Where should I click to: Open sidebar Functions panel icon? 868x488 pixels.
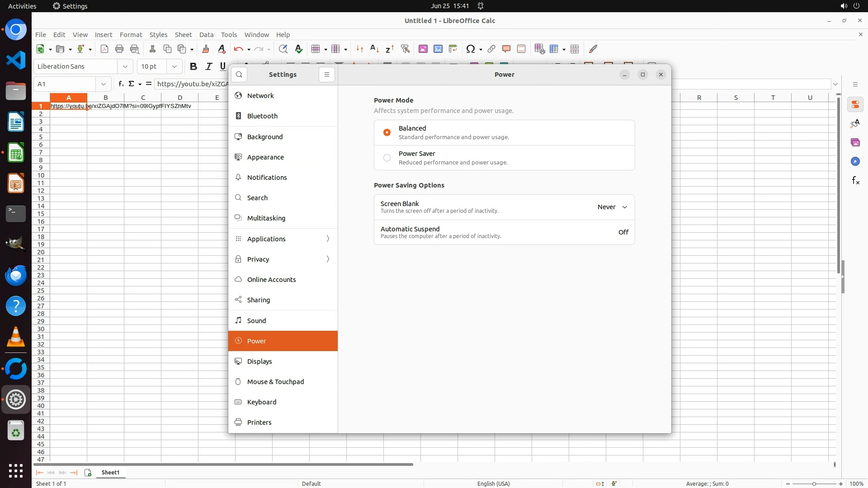point(855,181)
